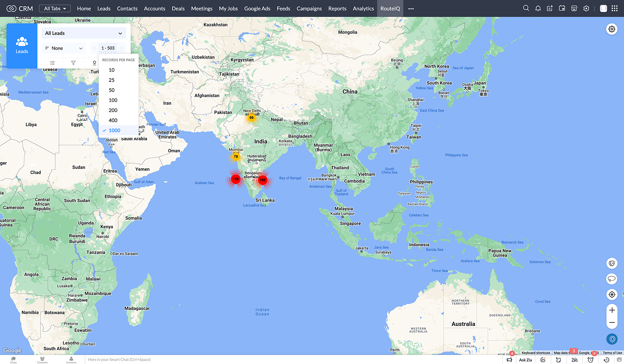Center map on current location

click(x=612, y=295)
